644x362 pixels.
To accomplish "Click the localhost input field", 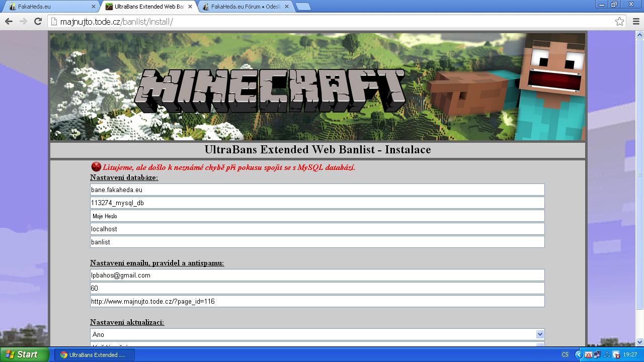I will 317,229.
